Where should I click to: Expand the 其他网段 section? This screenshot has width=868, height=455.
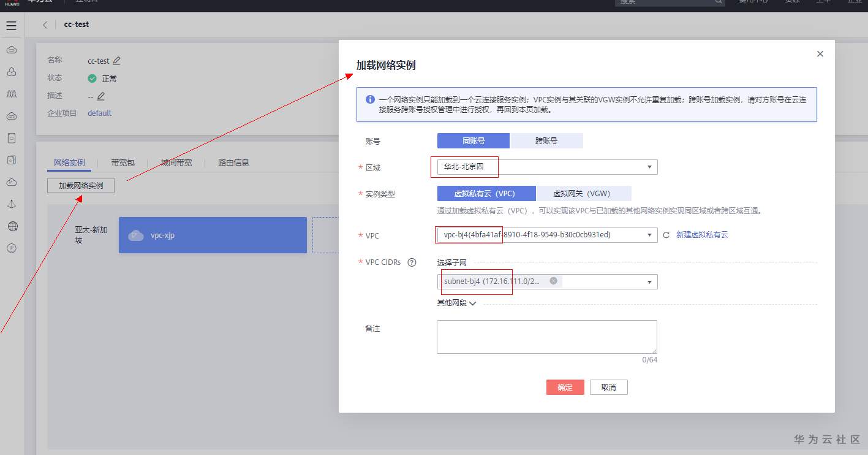click(x=456, y=303)
